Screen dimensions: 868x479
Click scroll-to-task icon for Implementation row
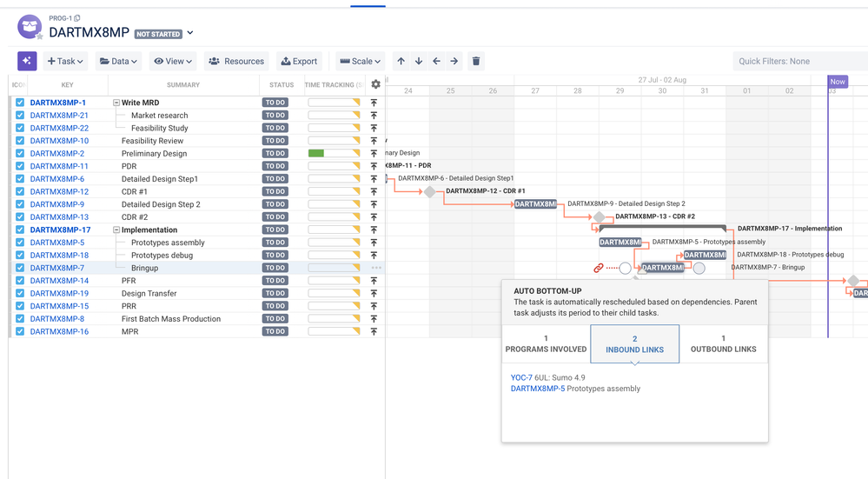374,230
